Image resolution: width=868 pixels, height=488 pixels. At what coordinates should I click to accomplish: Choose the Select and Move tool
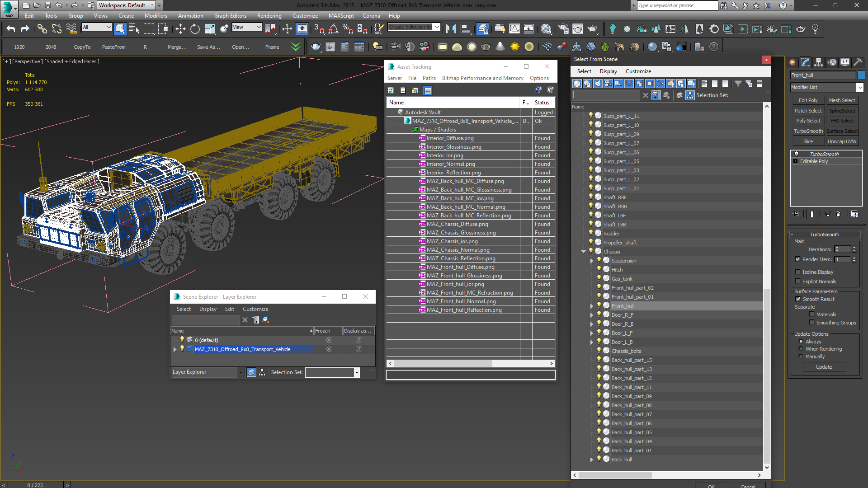(180, 29)
